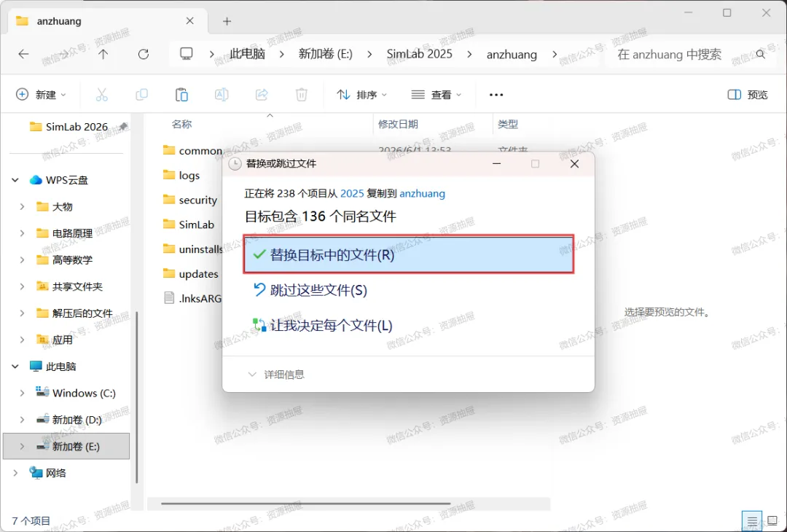Viewport: 787px width, 532px height.
Task: Click the 2025 source folder link
Action: [352, 193]
